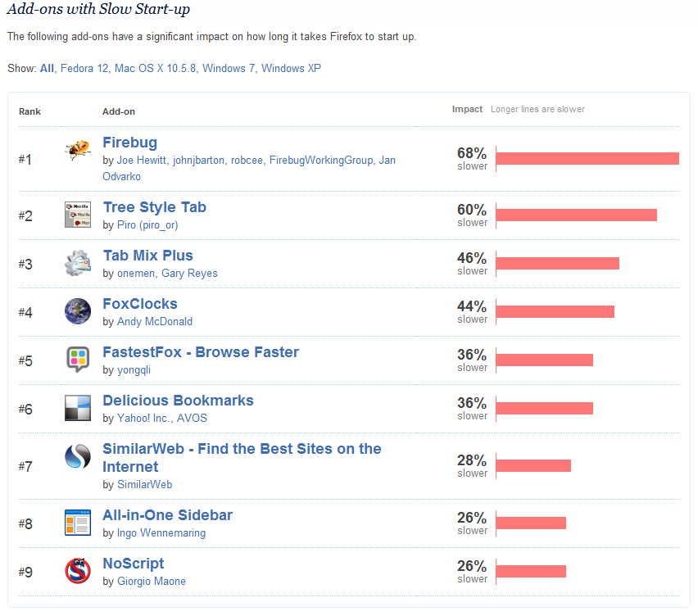Screen dimensions: 698x616
Task: Click the FoxClocks globe icon
Action: (x=77, y=311)
